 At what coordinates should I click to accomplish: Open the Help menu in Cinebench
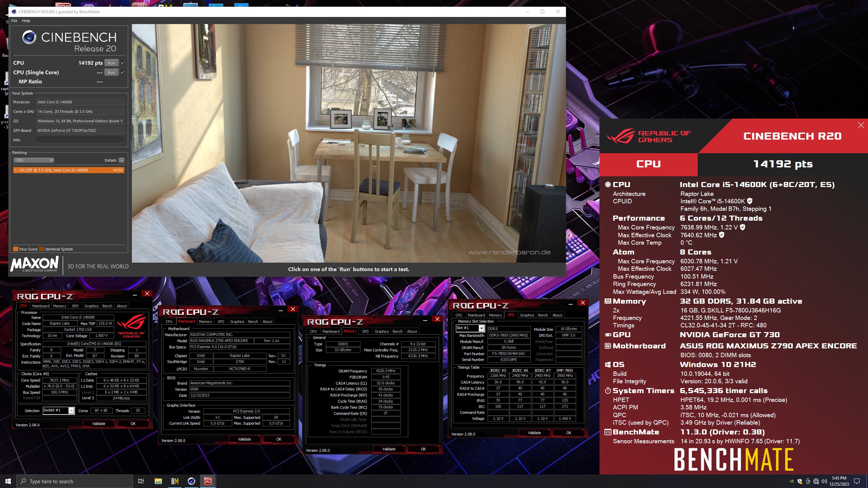coord(26,21)
